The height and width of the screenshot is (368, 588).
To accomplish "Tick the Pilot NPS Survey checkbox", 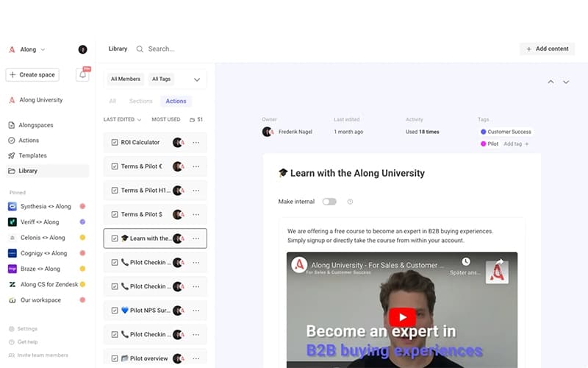I will 115,311.
